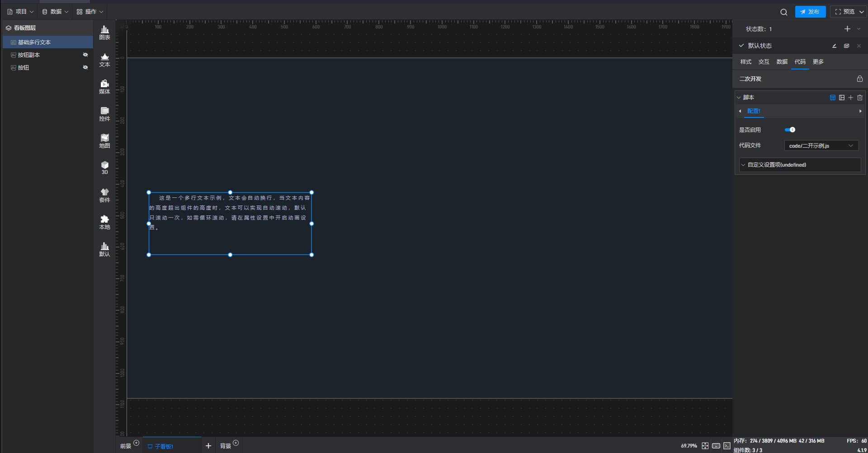Switch to the 样式 tab
868x453 pixels.
(746, 62)
